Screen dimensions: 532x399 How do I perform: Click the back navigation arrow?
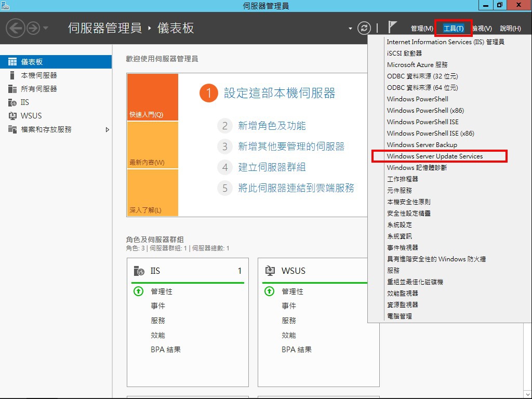[15, 28]
